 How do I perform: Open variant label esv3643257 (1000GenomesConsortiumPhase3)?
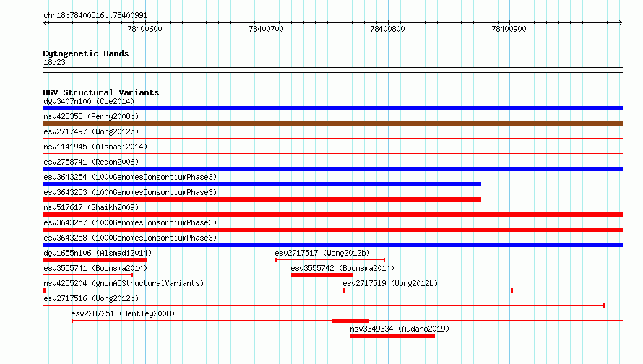click(x=130, y=222)
